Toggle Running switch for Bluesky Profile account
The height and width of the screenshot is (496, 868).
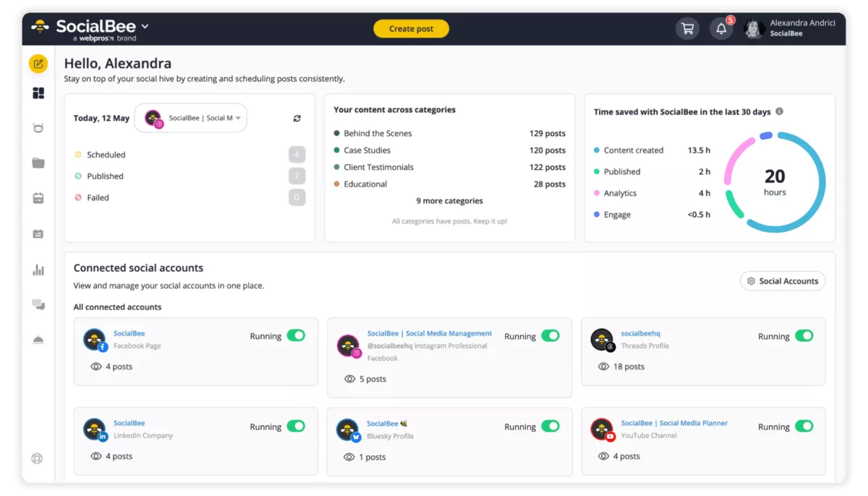(x=550, y=426)
